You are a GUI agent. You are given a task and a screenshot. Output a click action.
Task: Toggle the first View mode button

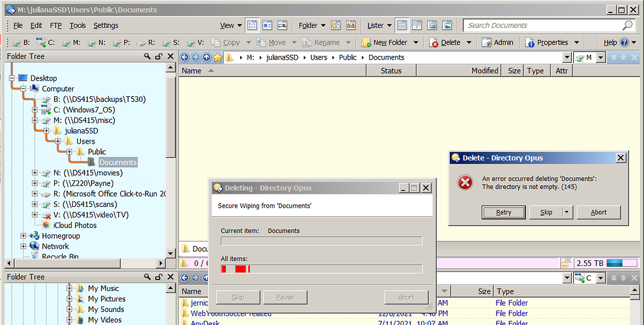[252, 25]
